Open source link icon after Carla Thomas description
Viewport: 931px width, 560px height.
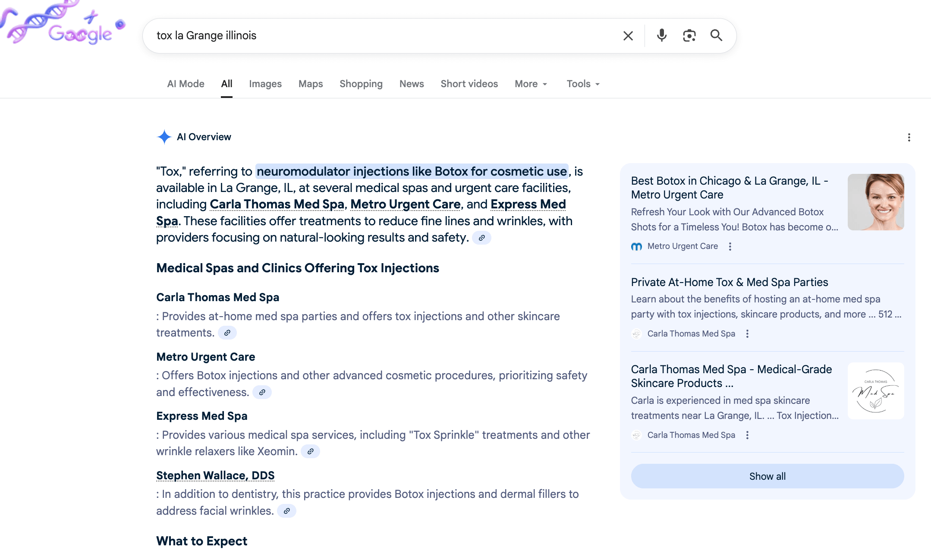[227, 333]
